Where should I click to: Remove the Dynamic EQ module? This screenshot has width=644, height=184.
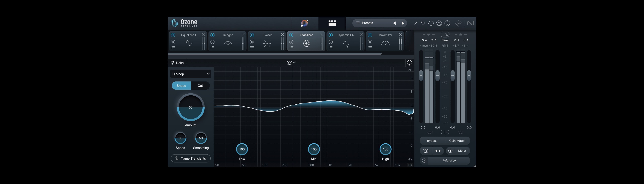coord(361,35)
